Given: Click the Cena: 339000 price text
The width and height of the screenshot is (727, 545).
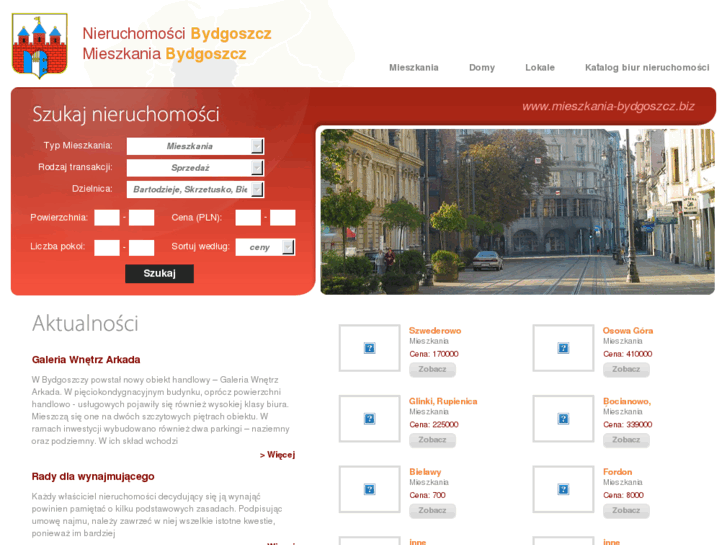Looking at the screenshot, I should tap(627, 424).
